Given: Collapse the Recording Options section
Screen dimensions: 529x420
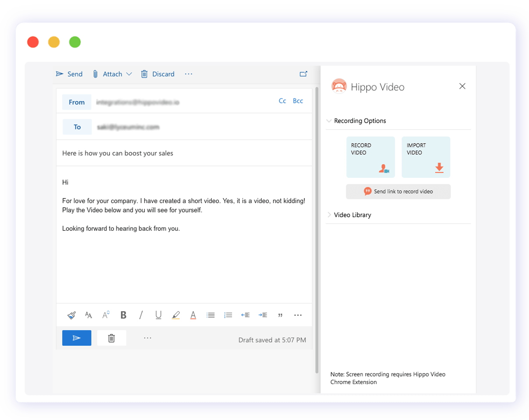Looking at the screenshot, I should (329, 121).
